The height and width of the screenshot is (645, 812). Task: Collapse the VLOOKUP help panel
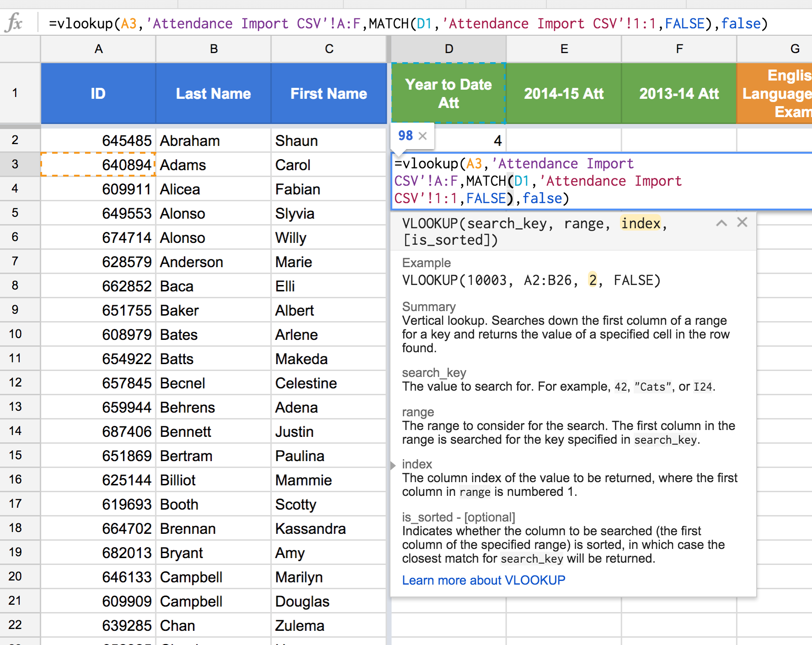point(721,223)
